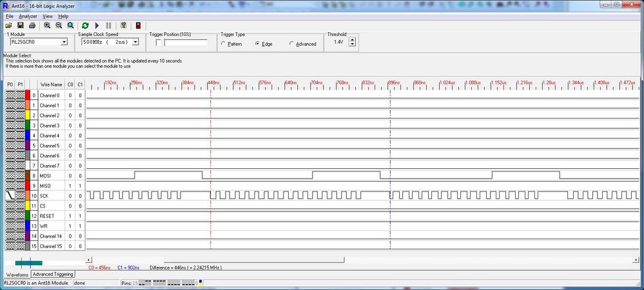Click the P0 trigger cell for Channel 3
644x290 pixels.
10,125
